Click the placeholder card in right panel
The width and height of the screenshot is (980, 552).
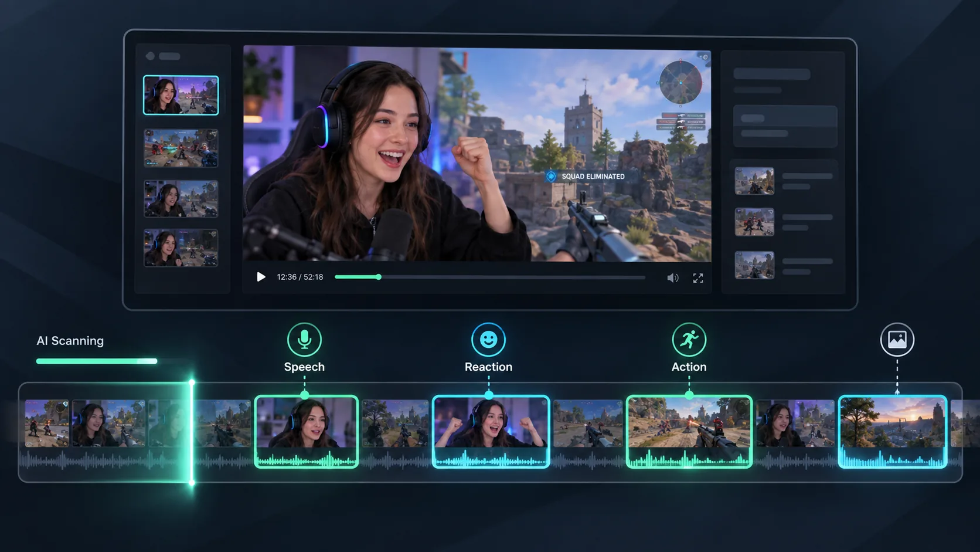pos(785,126)
